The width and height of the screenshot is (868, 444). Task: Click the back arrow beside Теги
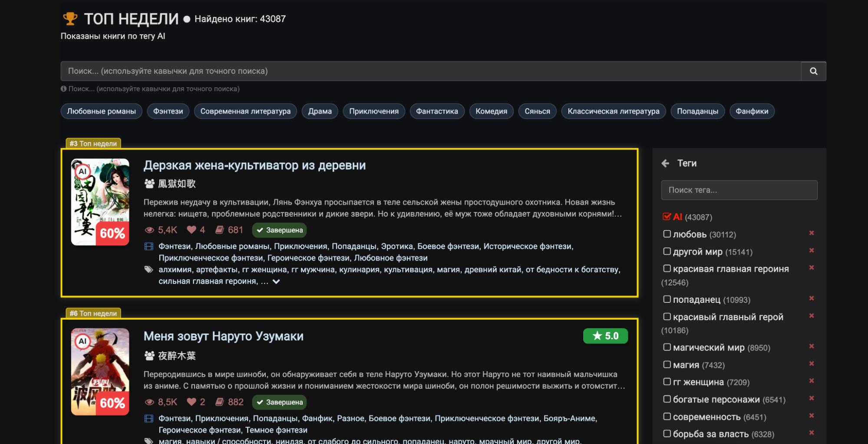click(665, 163)
